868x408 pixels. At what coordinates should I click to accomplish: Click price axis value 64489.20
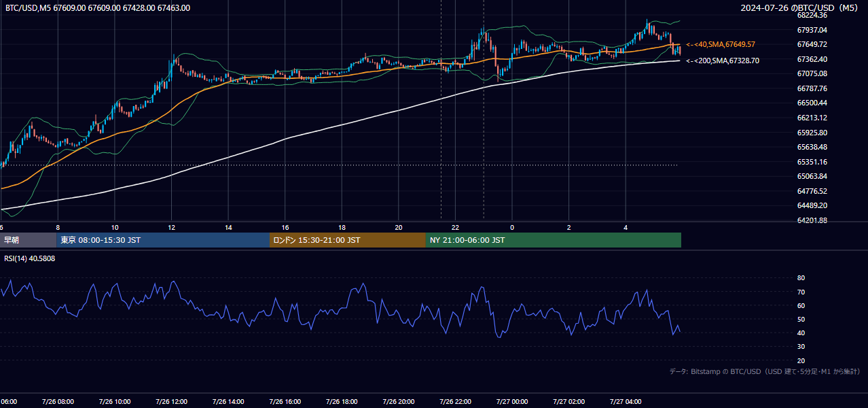(x=812, y=205)
